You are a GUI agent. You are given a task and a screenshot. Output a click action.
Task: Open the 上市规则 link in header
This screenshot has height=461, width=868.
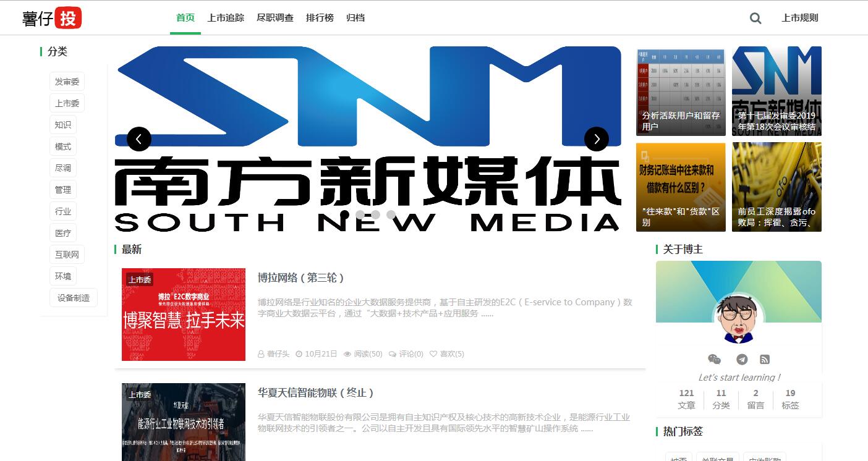(x=800, y=18)
